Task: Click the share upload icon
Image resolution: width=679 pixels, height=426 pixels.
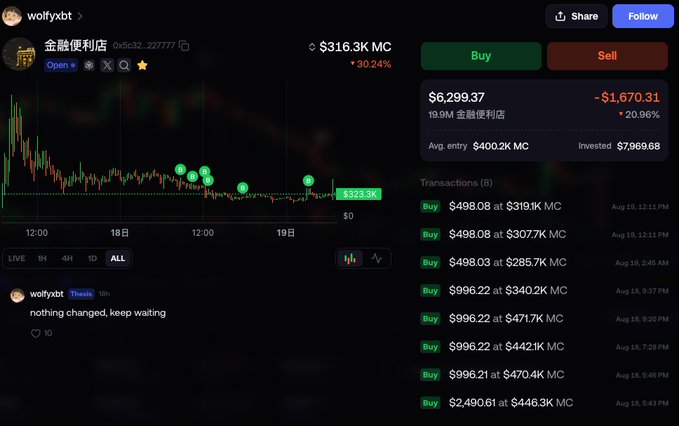Action: [560, 16]
